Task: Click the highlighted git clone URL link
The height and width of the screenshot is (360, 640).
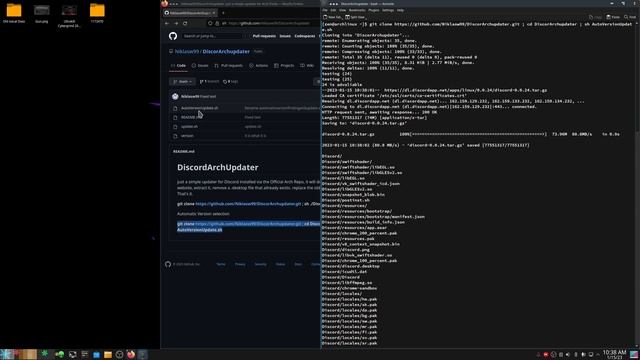Action: 248,224
